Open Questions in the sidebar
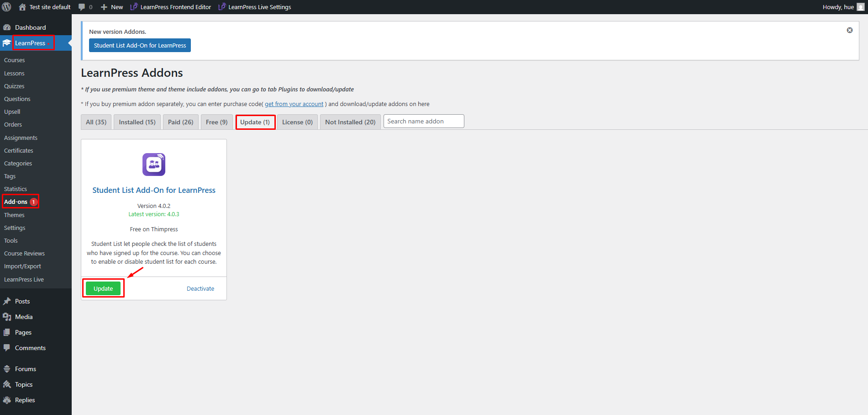This screenshot has height=415, width=868. pos(17,99)
